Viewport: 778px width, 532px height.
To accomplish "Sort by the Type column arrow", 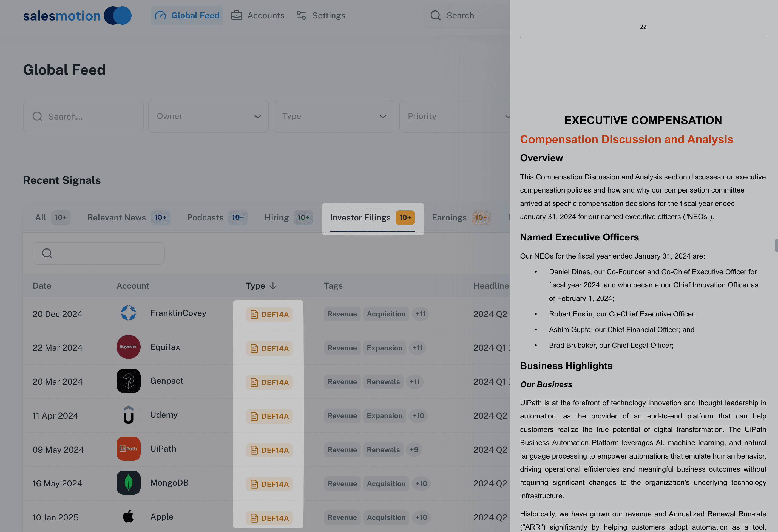I will (x=273, y=286).
